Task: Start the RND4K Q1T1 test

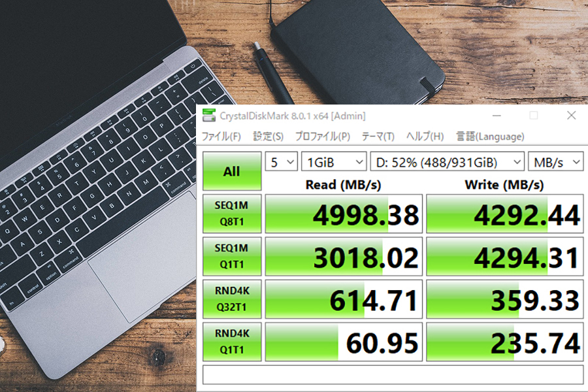Action: pos(232,342)
